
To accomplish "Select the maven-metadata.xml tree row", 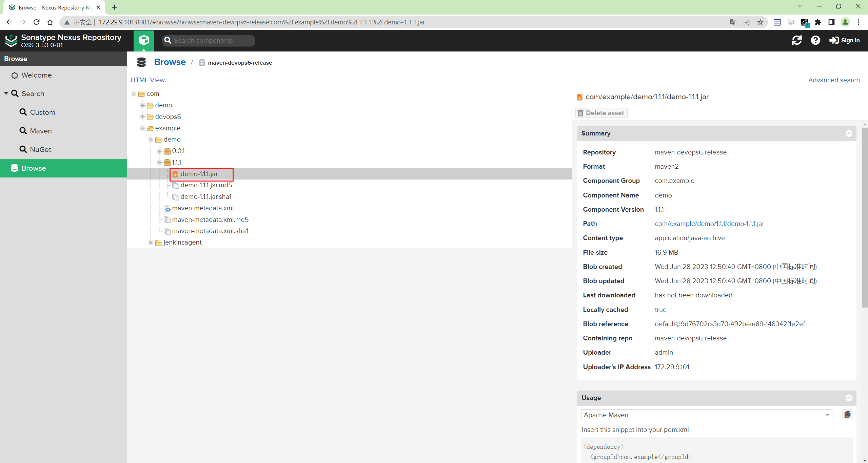I will pyautogui.click(x=203, y=208).
